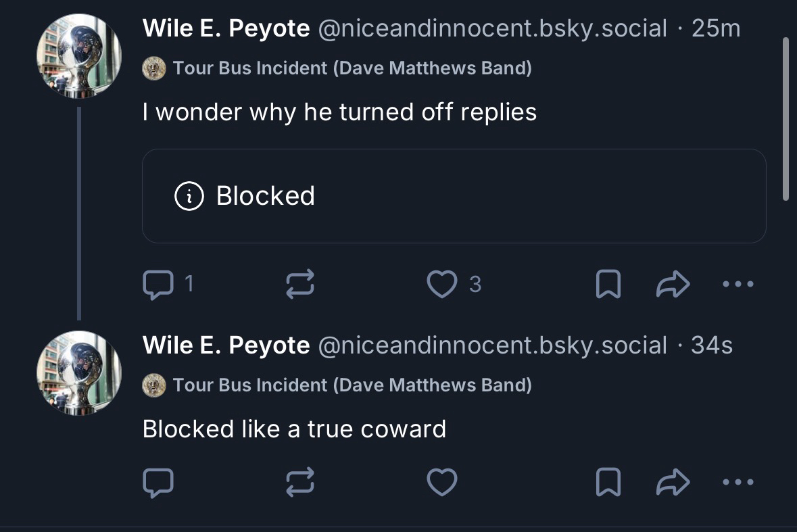Like the post with 3 likes
Viewport: 797px width, 532px height.
click(x=443, y=285)
